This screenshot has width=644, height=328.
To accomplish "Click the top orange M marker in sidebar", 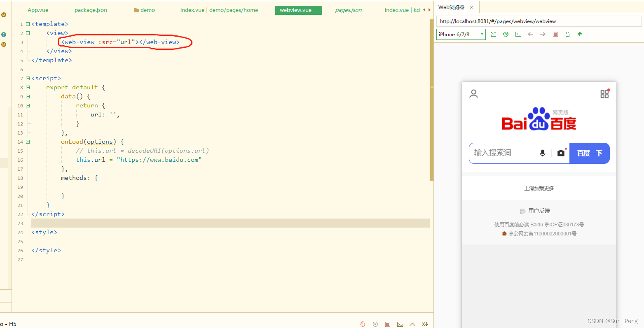I will (x=4, y=15).
